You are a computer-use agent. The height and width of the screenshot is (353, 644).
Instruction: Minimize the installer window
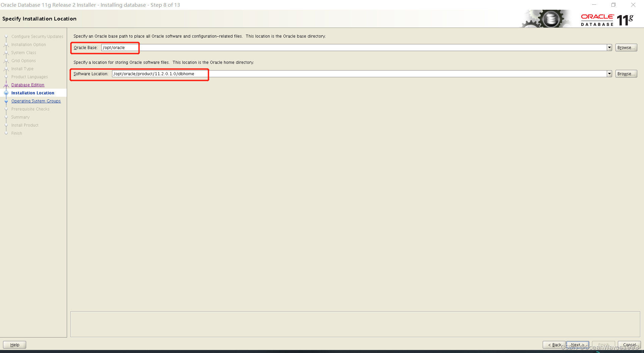tap(594, 5)
